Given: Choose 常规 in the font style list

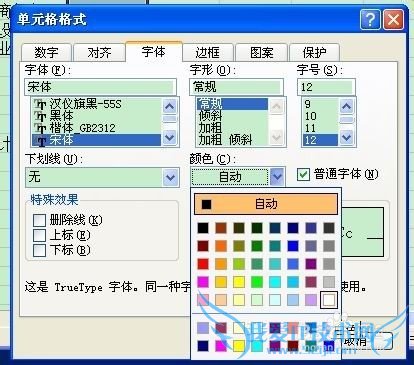Looking at the screenshot, I should (232, 104).
